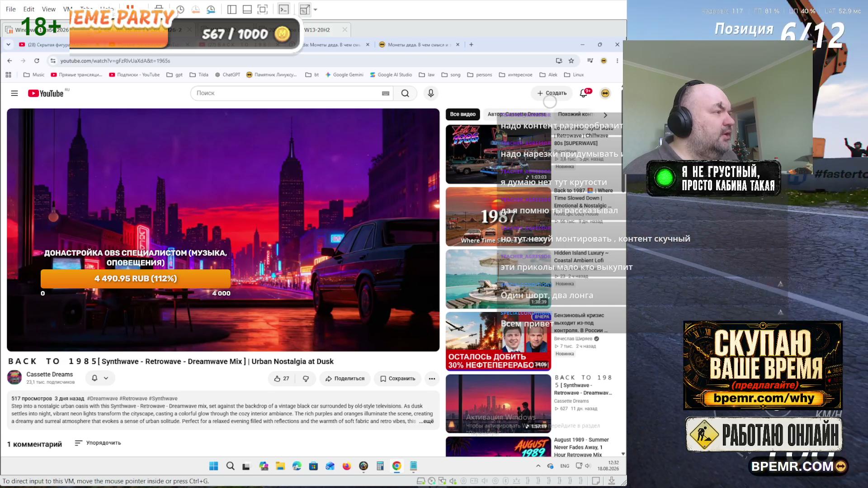Viewport: 868px width, 488px height.
Task: Open Windows taskbar search
Action: 230,466
